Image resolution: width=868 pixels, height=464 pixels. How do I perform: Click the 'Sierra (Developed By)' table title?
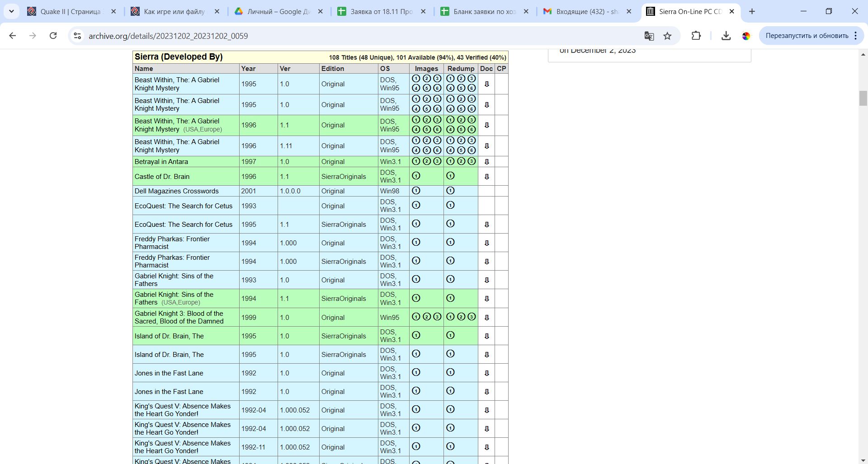click(179, 57)
